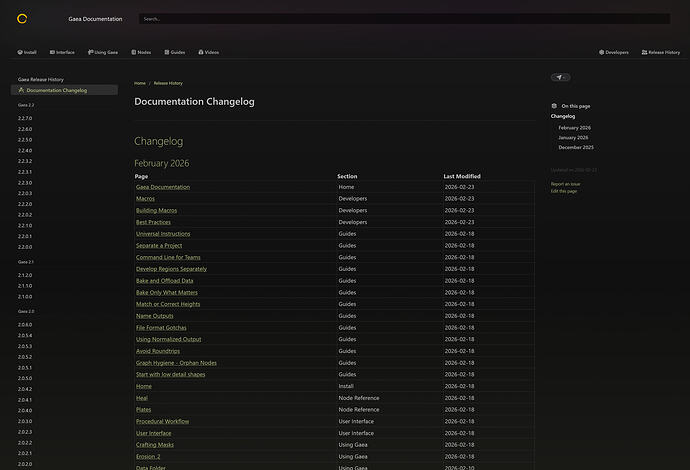Open the Universal Instructions link
This screenshot has width=690, height=470.
163,234
